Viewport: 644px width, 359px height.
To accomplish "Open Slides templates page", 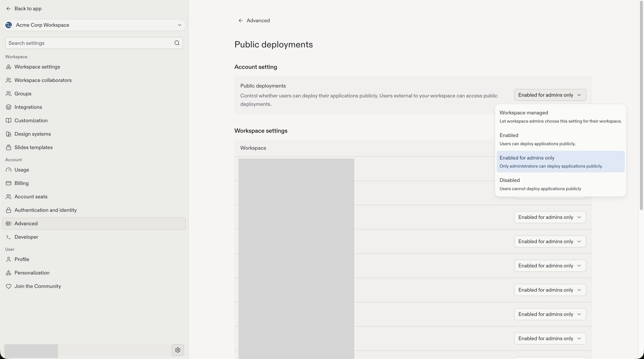I will pos(94,147).
